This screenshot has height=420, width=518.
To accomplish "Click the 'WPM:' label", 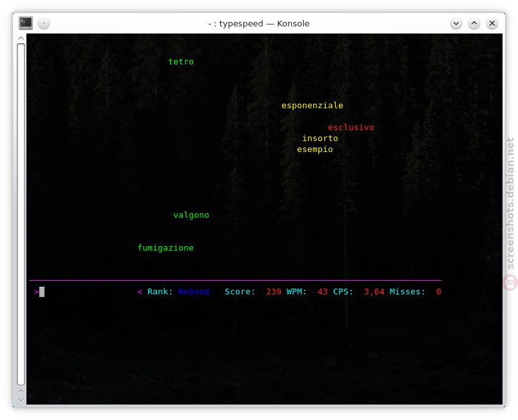I will point(296,292).
